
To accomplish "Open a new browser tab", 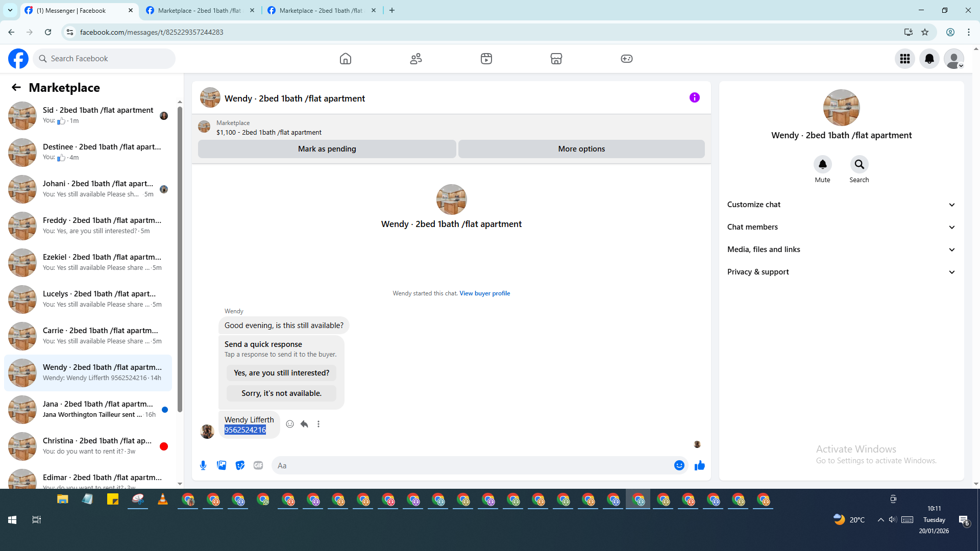I will point(392,10).
